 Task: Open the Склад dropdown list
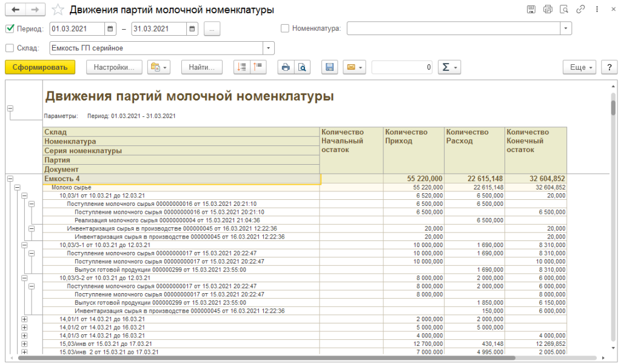pos(268,48)
